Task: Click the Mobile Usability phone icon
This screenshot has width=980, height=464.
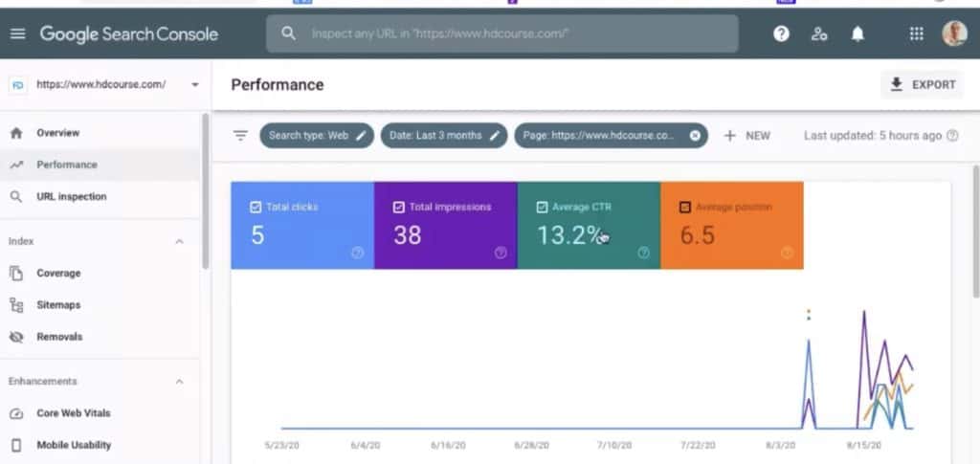Action: point(17,445)
